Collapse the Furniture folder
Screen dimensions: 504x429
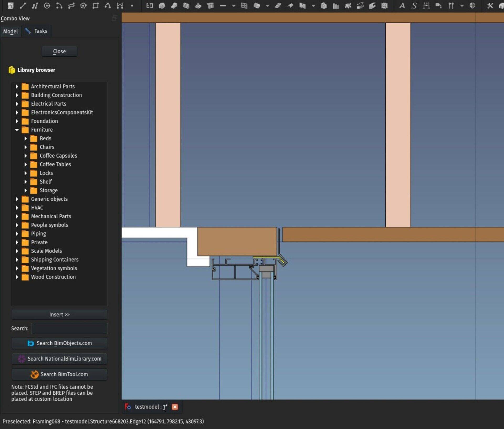(x=17, y=130)
